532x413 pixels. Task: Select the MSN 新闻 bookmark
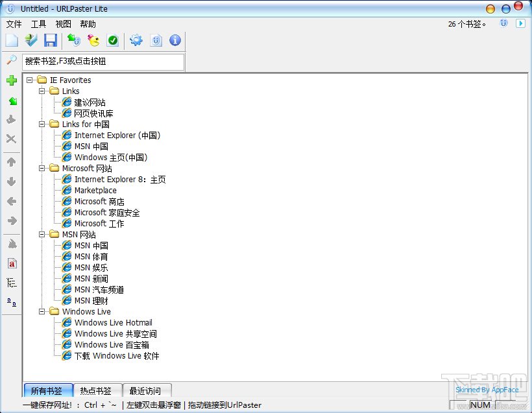pyautogui.click(x=91, y=279)
